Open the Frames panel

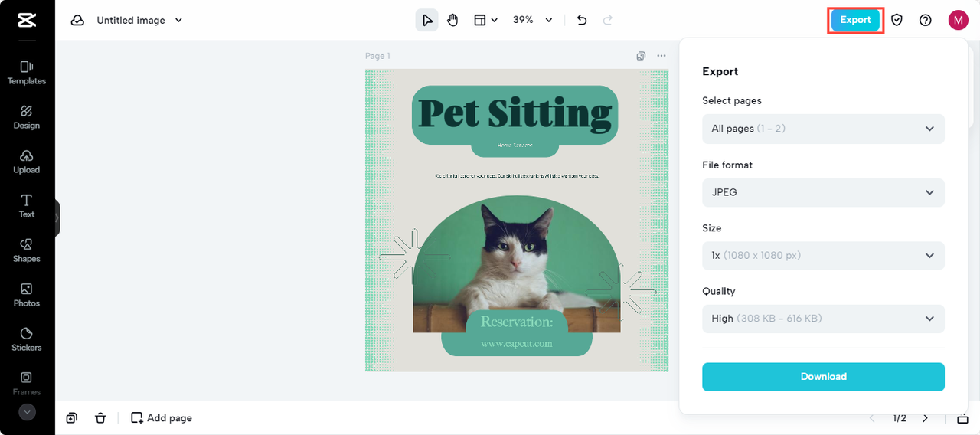coord(27,384)
